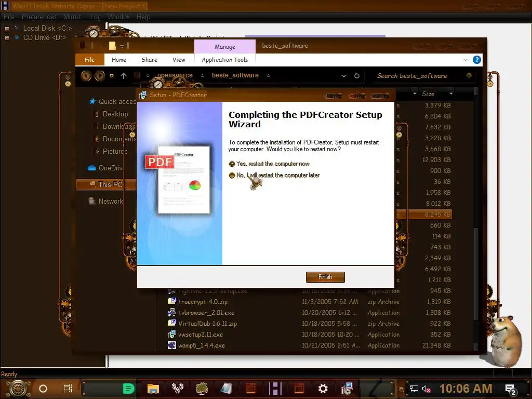
Task: Open WinHTTrack File menu
Action: coord(9,17)
